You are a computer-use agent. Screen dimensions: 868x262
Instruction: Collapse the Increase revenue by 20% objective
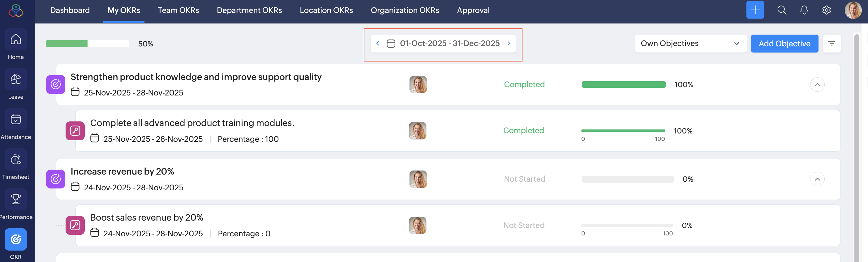817,179
